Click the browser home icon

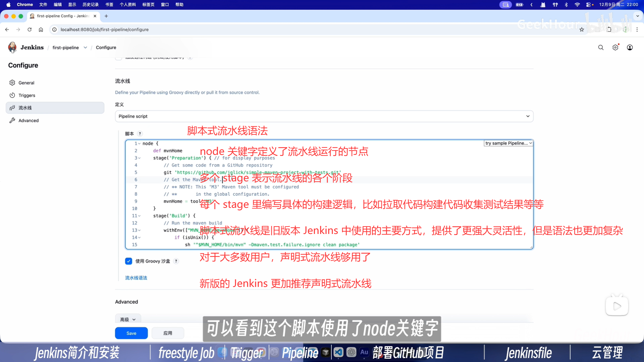pyautogui.click(x=41, y=29)
